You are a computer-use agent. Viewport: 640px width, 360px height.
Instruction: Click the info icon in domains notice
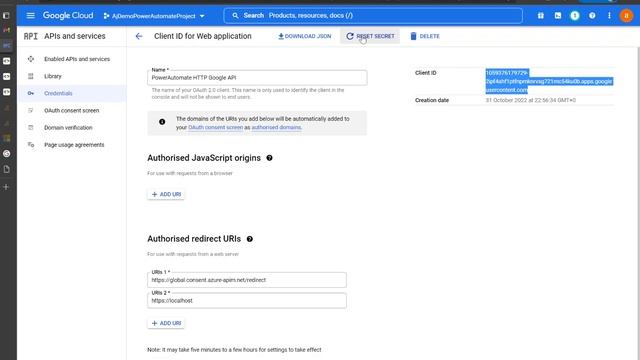[162, 122]
